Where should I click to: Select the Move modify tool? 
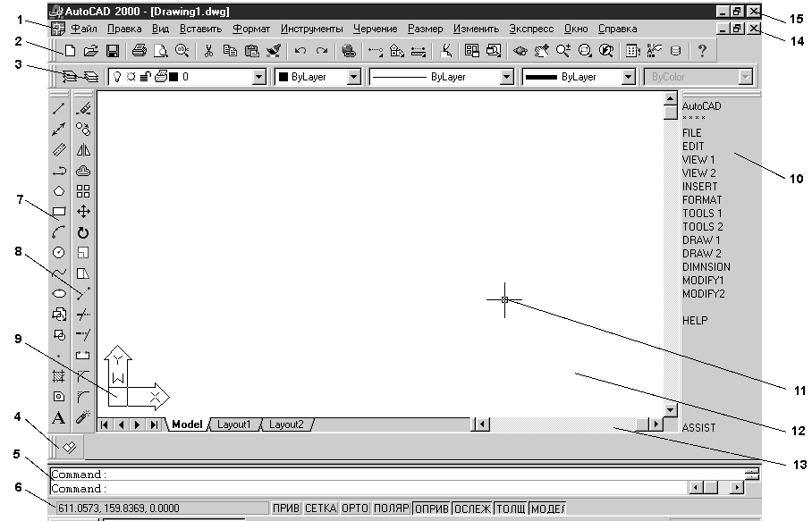[83, 212]
